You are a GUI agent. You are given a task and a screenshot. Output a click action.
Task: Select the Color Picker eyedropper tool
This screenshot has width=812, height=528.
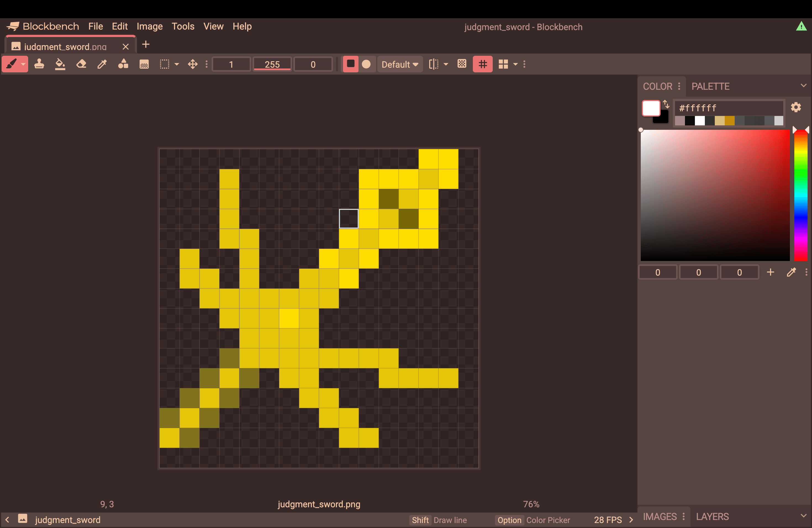(102, 64)
